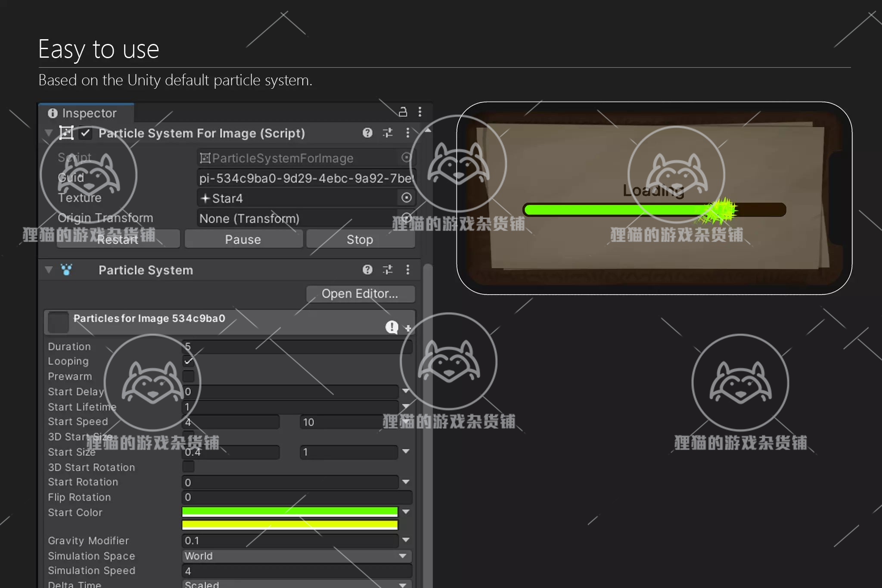Viewport: 882px width, 588px height.
Task: Toggle the Looping checkbox
Action: [x=188, y=361]
